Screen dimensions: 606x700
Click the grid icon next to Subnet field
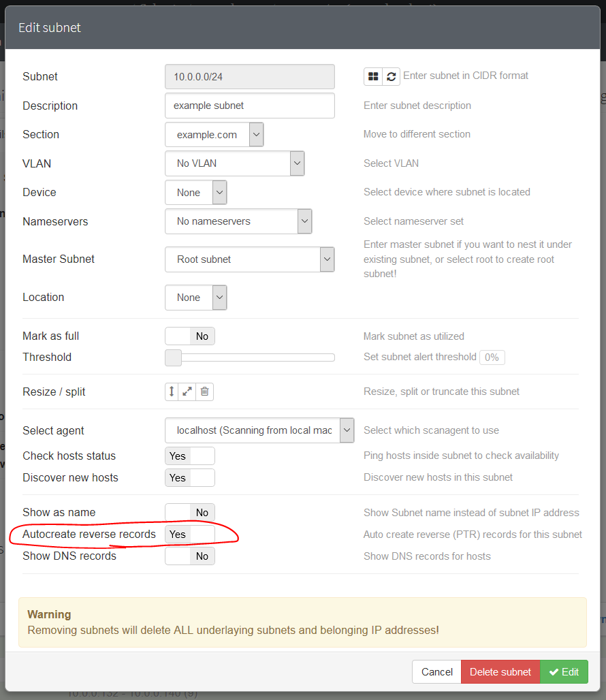tap(373, 76)
